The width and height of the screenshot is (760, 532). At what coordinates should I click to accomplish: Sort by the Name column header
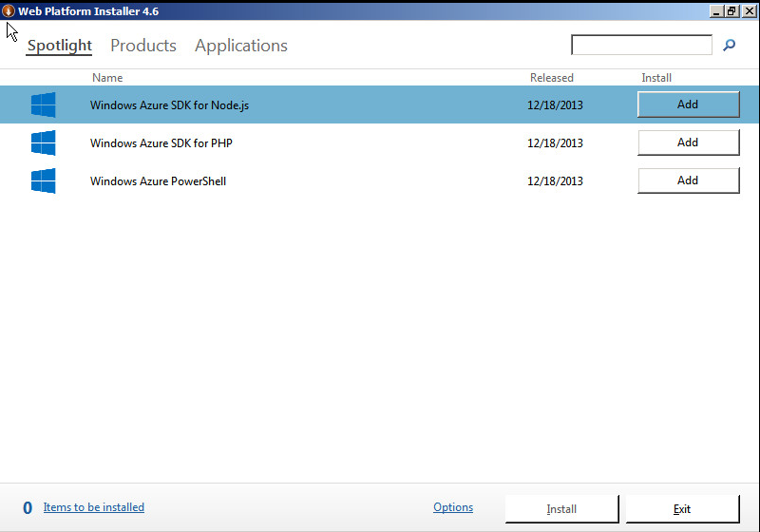pos(107,78)
